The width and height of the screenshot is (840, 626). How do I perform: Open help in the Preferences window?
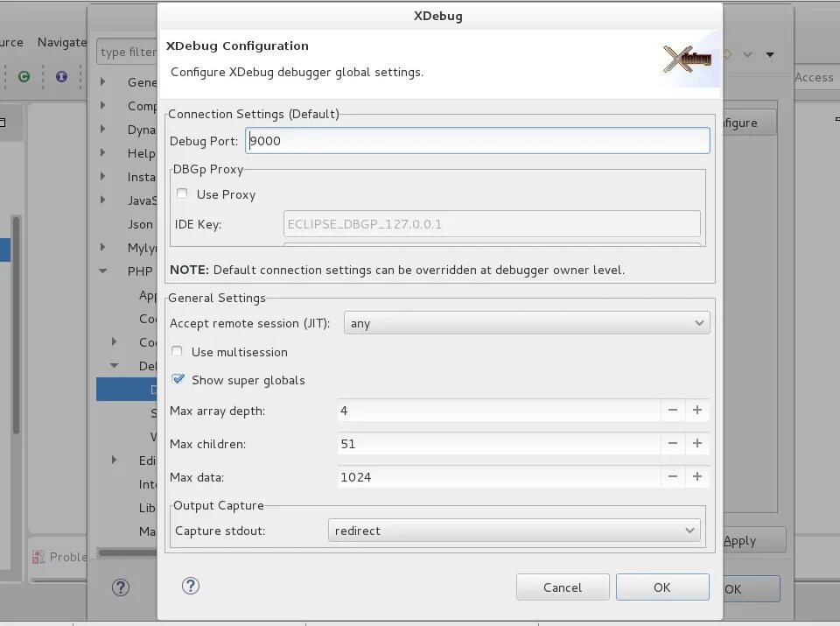pos(121,587)
